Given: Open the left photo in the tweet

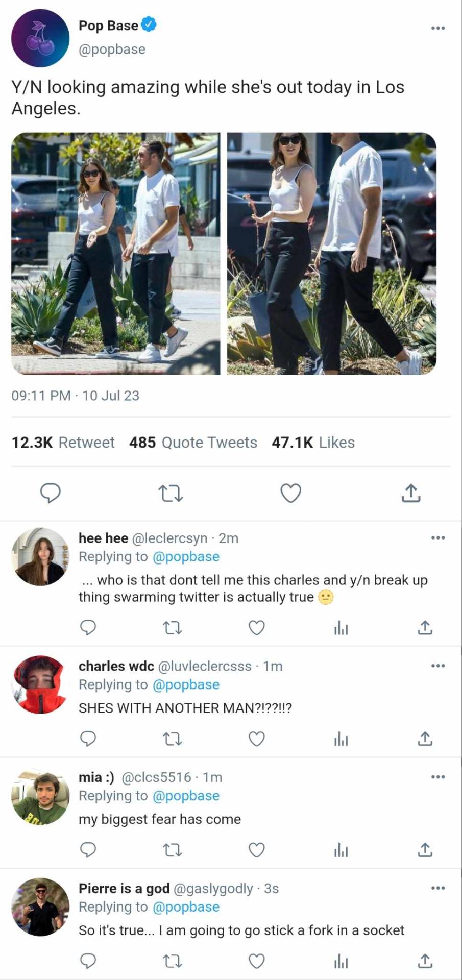Looking at the screenshot, I should [x=116, y=254].
